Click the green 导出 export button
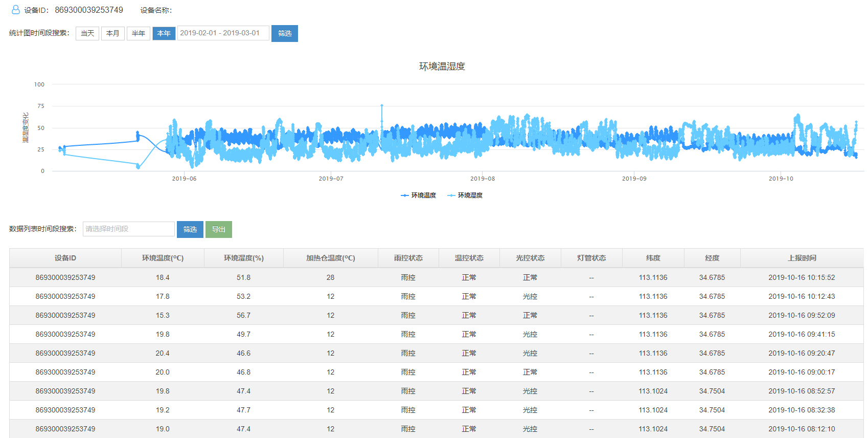The image size is (868, 438). [219, 229]
